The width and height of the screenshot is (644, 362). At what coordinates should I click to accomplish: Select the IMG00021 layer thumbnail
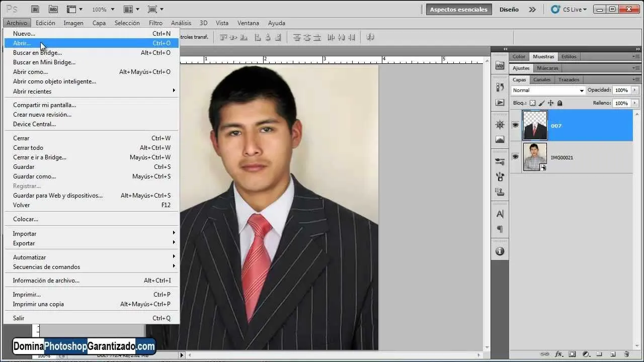[x=535, y=157]
